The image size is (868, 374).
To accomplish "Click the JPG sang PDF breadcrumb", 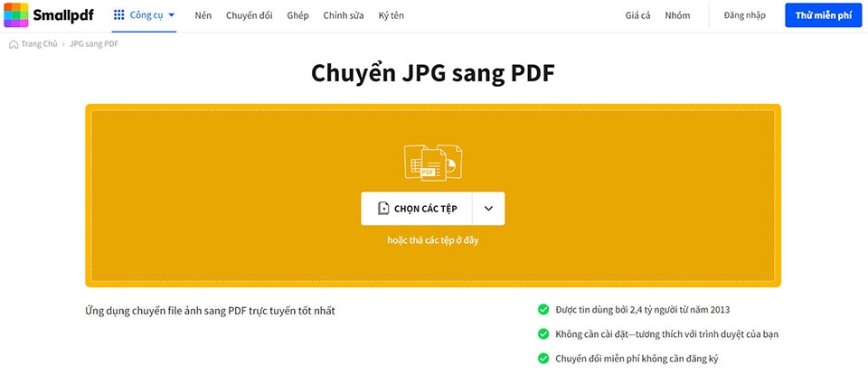I will (x=93, y=44).
